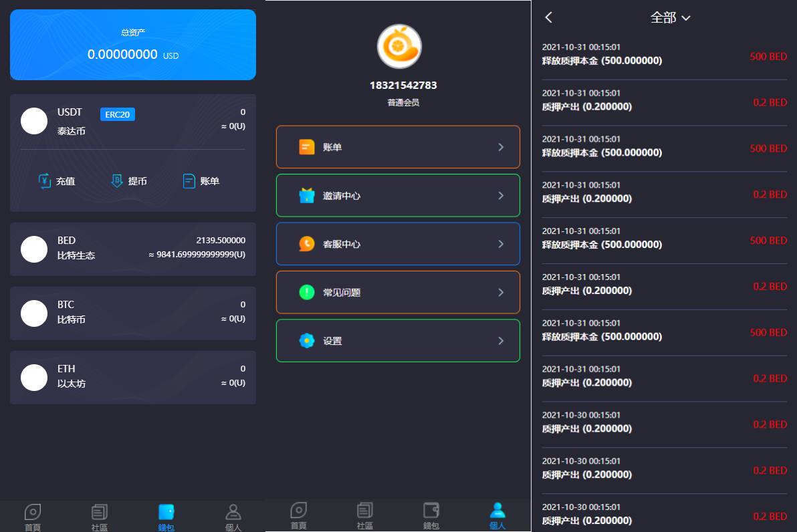This screenshot has width=797, height=532.
Task: Expand 常见问题 row chevron
Action: coord(501,292)
